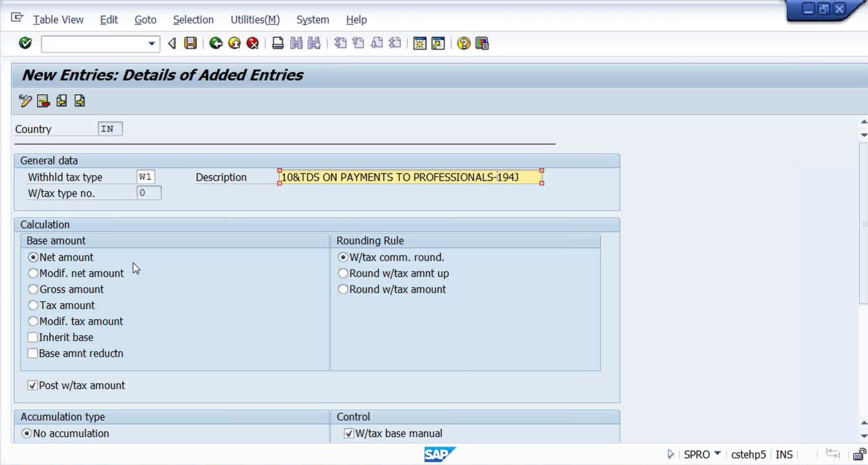Image resolution: width=868 pixels, height=465 pixels.
Task: Click the Withhld tax type field W1
Action: [146, 177]
